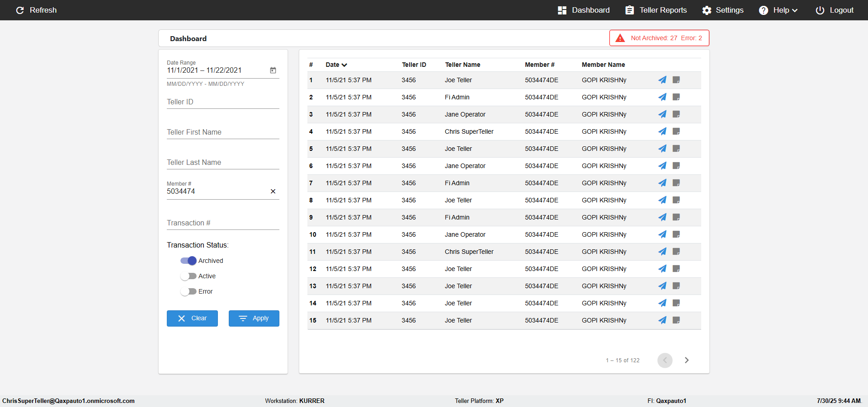Click the Refresh button in top bar
The width and height of the screenshot is (868, 407).
[x=36, y=10]
